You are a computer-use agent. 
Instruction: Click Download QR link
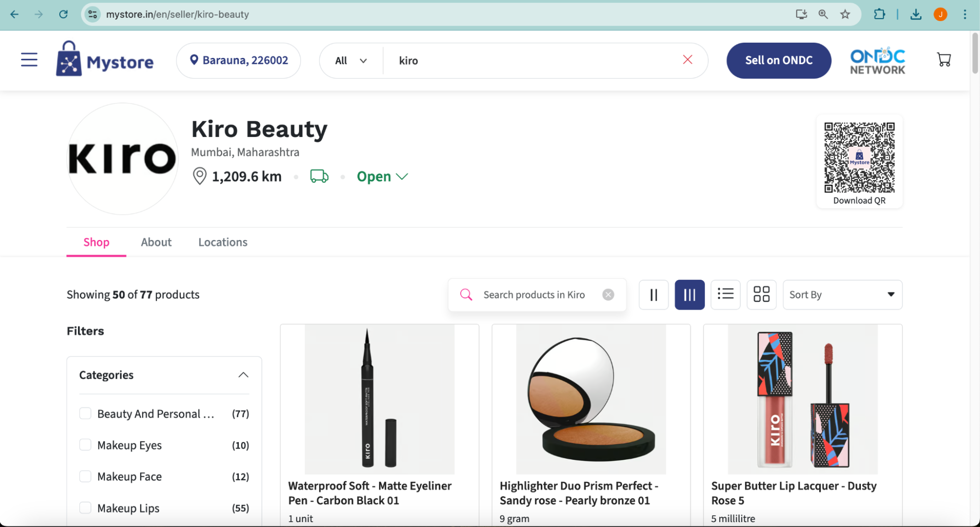[859, 200]
